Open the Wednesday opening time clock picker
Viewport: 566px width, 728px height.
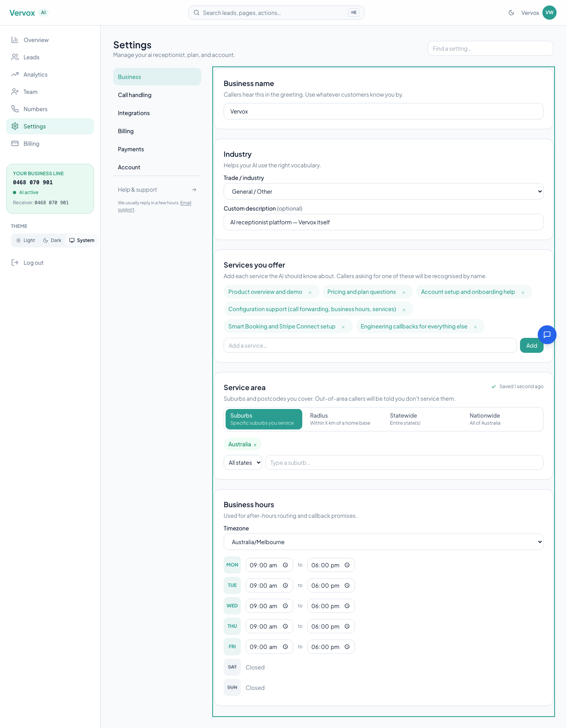click(285, 606)
